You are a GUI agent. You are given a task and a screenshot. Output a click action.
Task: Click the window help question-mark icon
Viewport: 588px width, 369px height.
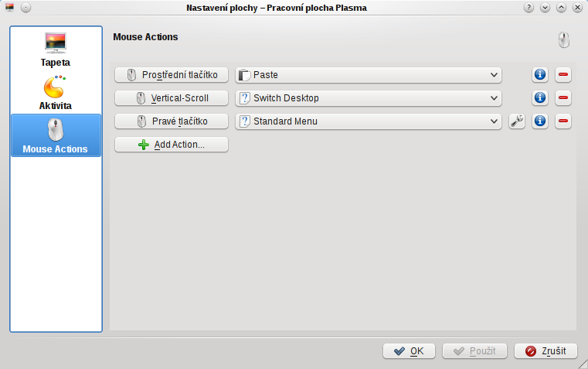click(x=529, y=8)
